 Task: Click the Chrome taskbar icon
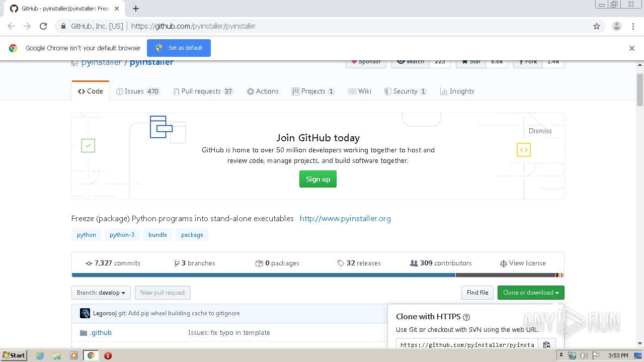pyautogui.click(x=91, y=355)
